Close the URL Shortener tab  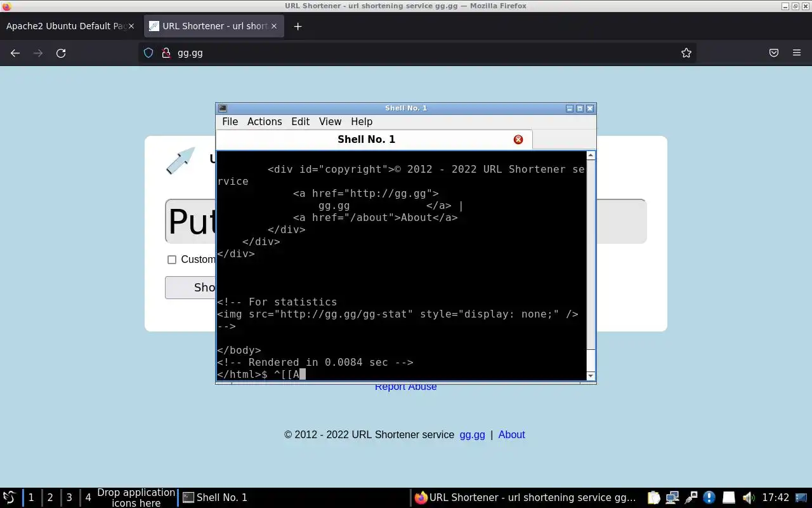(x=274, y=26)
